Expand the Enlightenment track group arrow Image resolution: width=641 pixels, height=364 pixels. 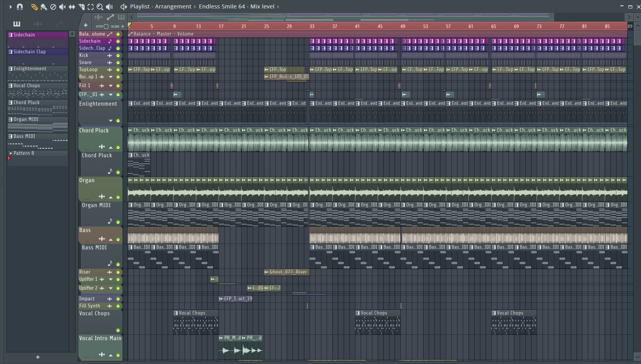tap(110, 121)
